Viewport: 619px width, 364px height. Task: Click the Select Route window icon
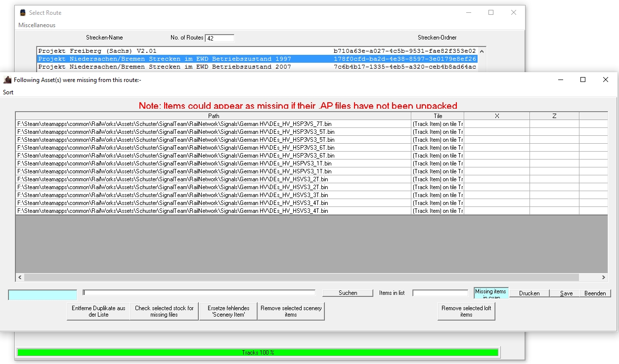pyautogui.click(x=23, y=12)
